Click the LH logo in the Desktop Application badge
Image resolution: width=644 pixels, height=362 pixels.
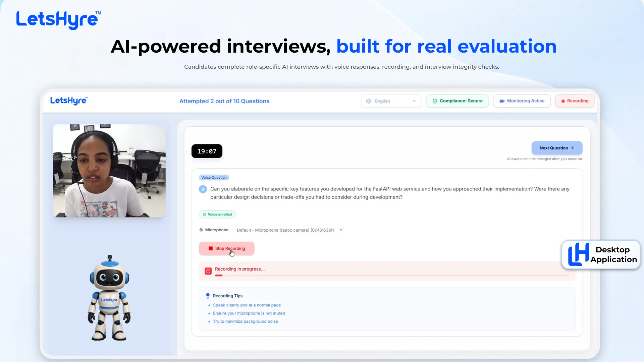point(578,254)
